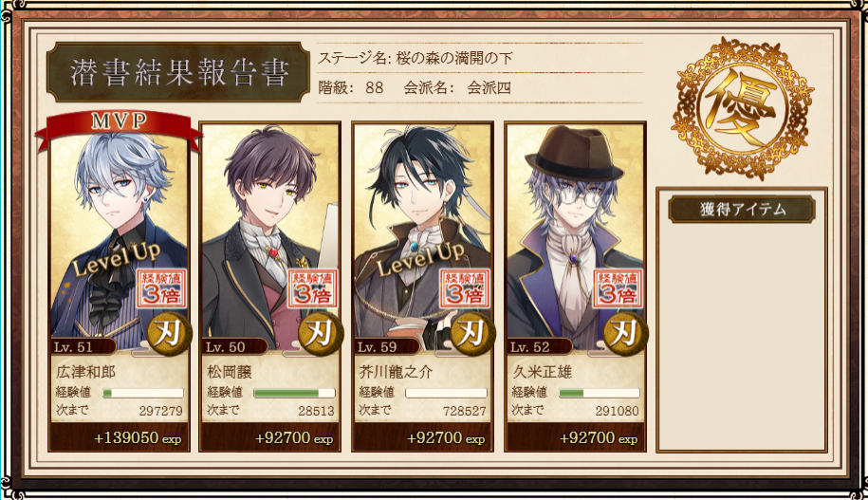Select the 獲得アイテム header label

pos(742,210)
